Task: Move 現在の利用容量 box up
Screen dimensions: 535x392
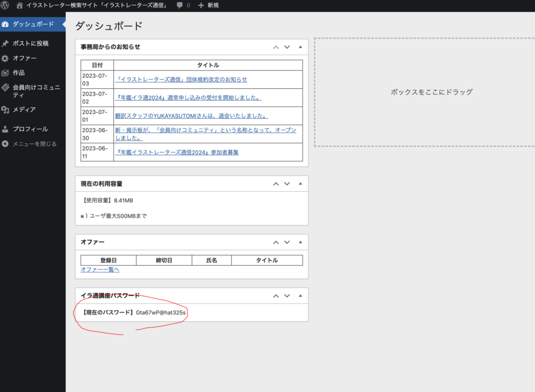Action: 276,184
